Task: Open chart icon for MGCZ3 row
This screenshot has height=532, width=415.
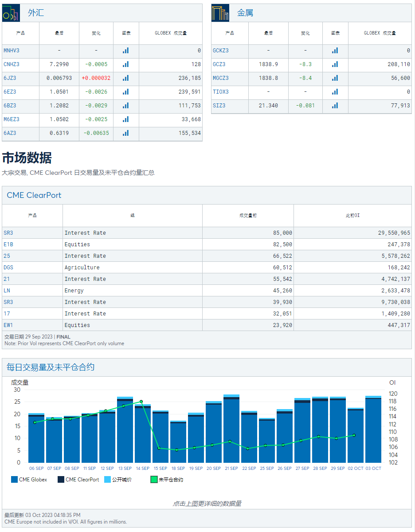Action: (335, 78)
